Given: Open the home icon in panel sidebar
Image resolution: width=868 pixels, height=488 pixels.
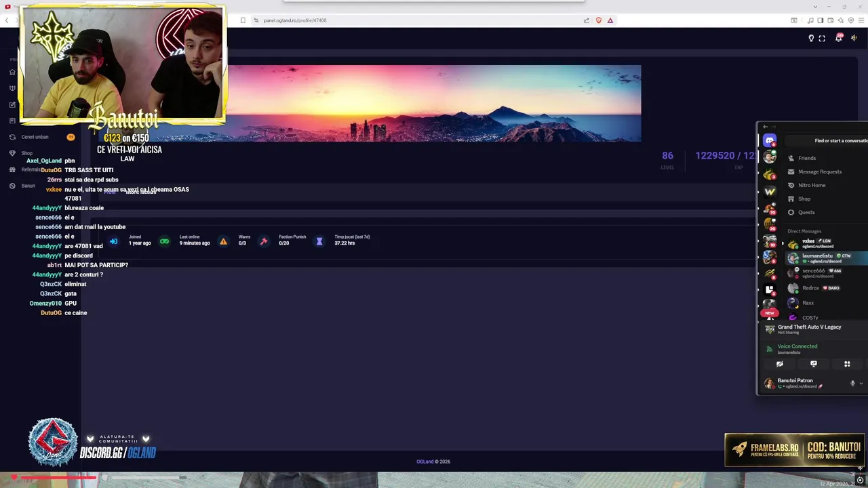Looking at the screenshot, I should coord(12,72).
